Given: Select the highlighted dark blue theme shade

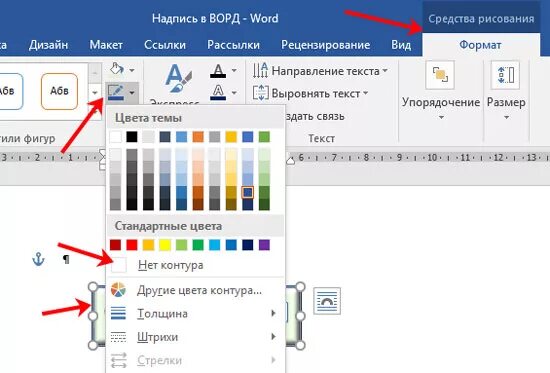Looking at the screenshot, I should pyautogui.click(x=248, y=192).
